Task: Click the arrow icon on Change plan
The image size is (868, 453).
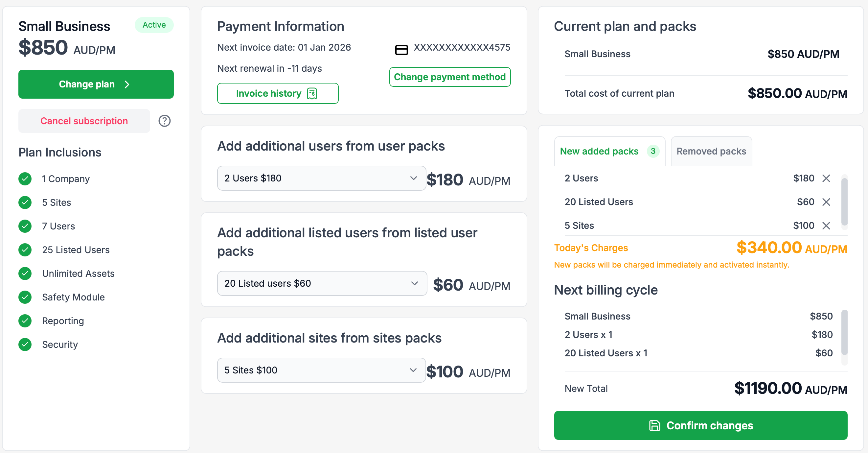Action: [127, 84]
